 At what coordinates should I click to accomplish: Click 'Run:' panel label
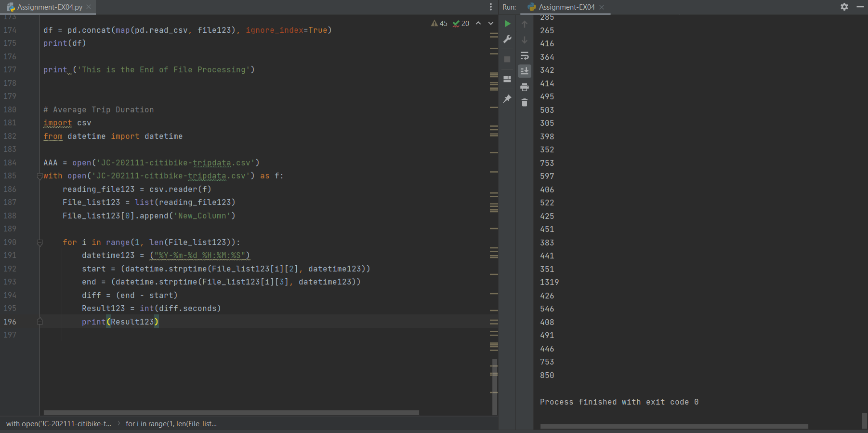point(509,7)
